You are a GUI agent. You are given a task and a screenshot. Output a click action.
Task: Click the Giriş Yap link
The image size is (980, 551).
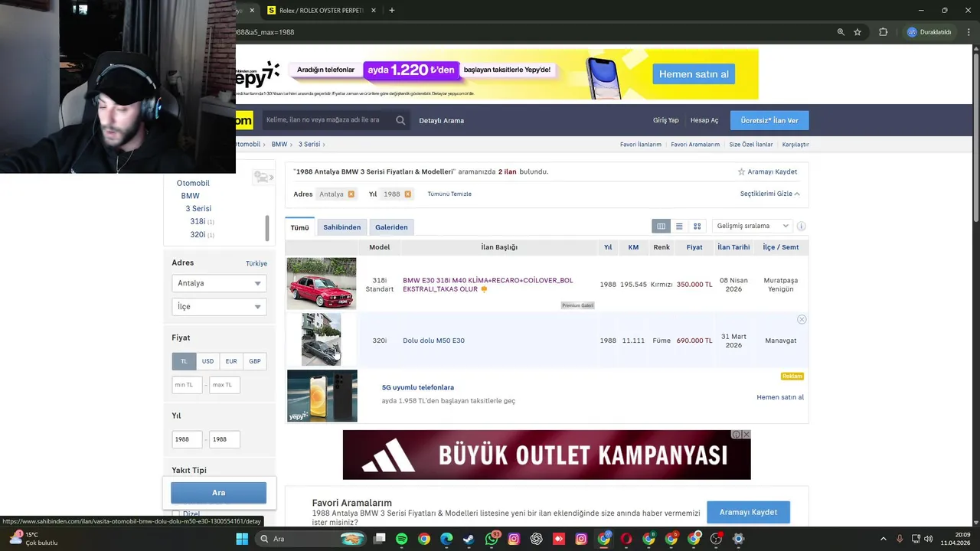[x=666, y=120]
